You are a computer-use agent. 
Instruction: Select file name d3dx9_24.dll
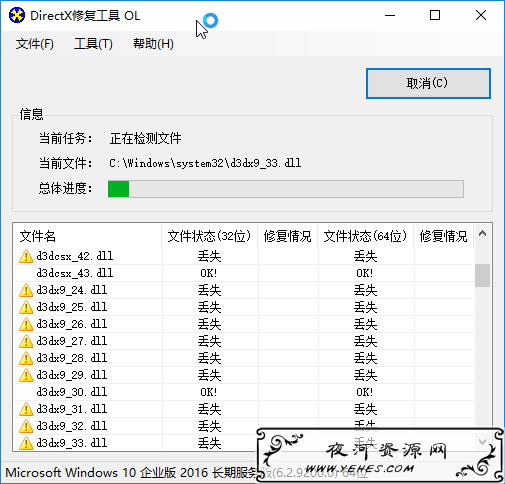pos(72,290)
